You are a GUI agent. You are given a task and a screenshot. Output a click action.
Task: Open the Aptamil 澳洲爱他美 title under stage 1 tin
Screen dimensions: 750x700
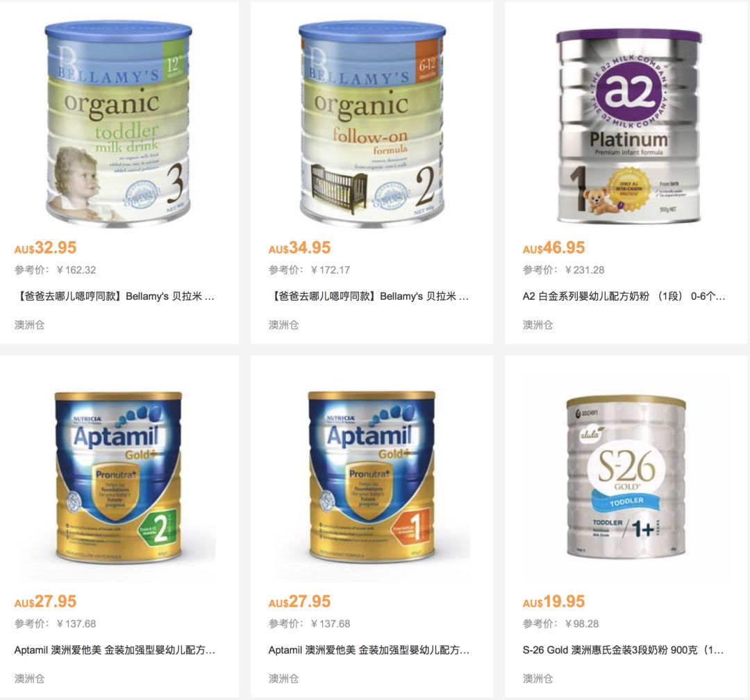369,650
